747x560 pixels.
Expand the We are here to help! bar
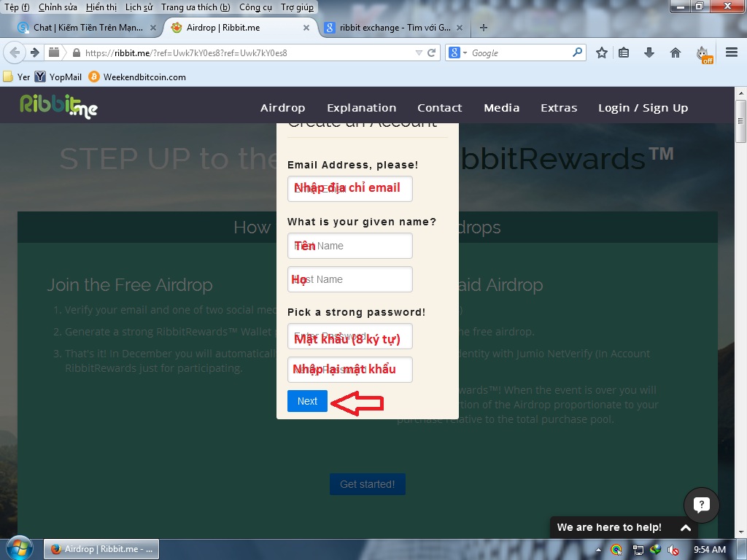coord(624,527)
